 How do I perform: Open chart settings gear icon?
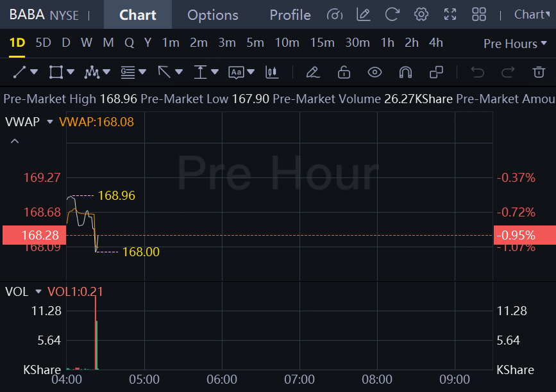[x=421, y=14]
